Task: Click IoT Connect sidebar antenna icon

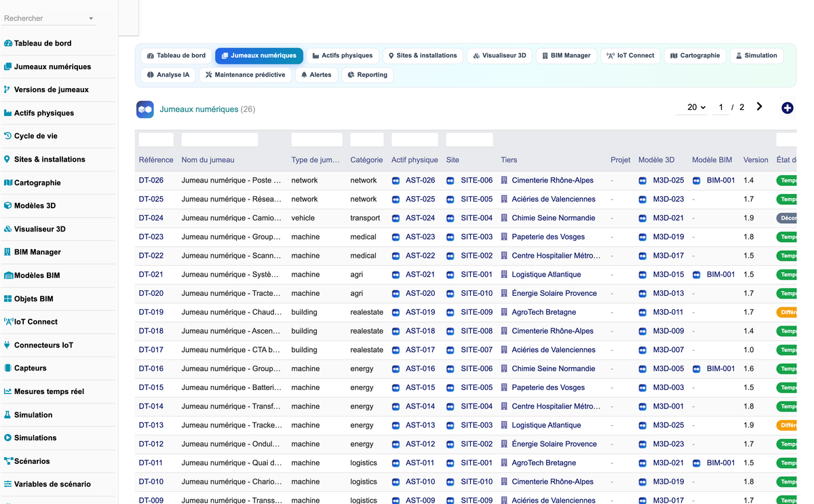Action: point(9,322)
